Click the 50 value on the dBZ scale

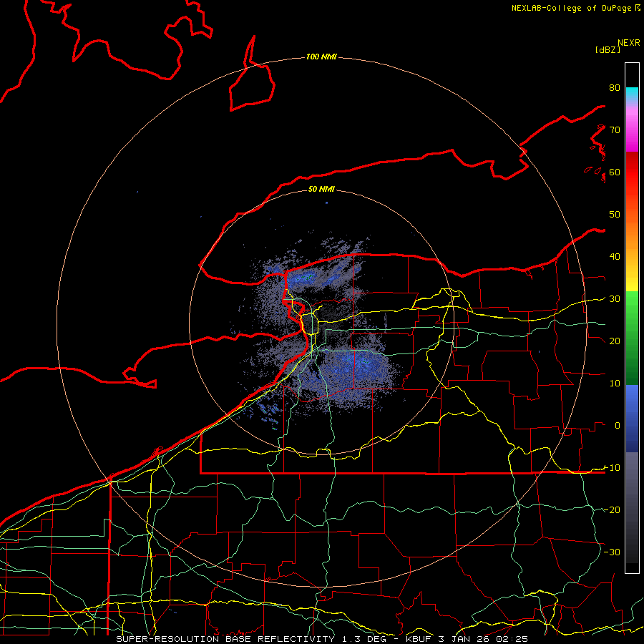point(615,215)
